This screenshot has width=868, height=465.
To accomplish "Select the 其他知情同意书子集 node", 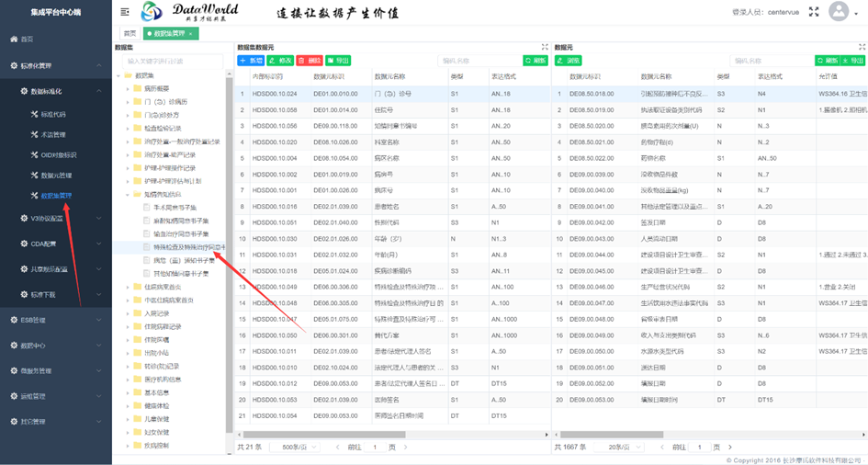I will coord(176,274).
